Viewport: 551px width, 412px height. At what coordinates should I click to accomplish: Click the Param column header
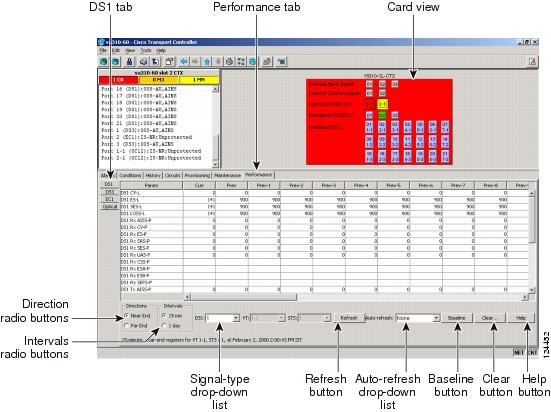[151, 185]
